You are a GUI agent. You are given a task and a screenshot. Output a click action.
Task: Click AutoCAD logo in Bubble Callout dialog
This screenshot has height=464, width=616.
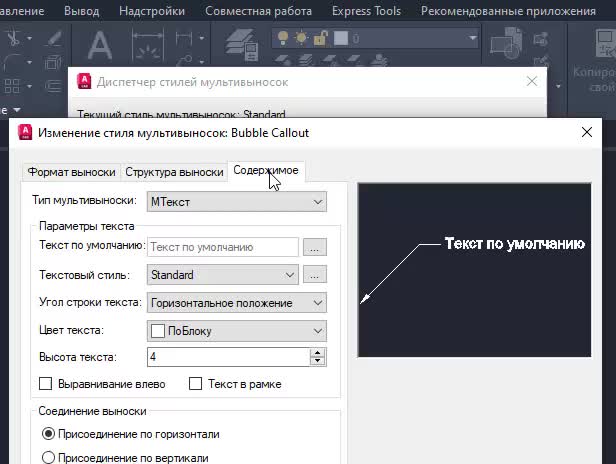26,132
